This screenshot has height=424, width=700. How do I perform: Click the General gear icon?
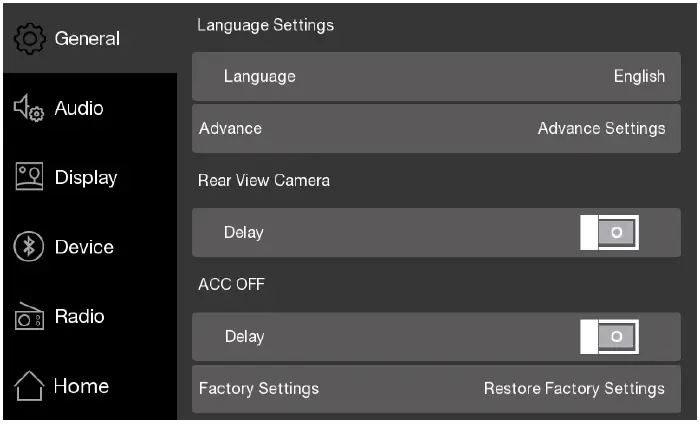(x=29, y=39)
